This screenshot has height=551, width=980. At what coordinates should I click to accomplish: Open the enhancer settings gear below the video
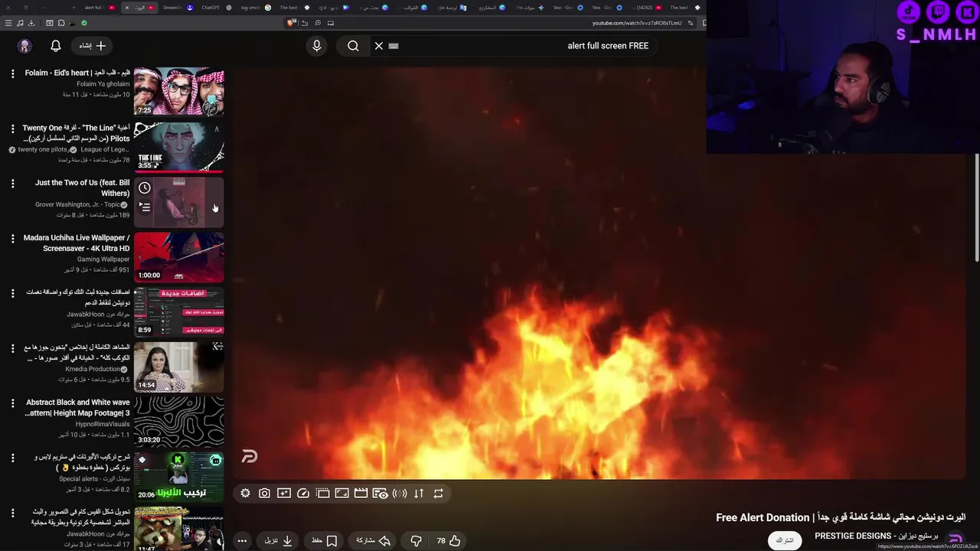coord(245,494)
